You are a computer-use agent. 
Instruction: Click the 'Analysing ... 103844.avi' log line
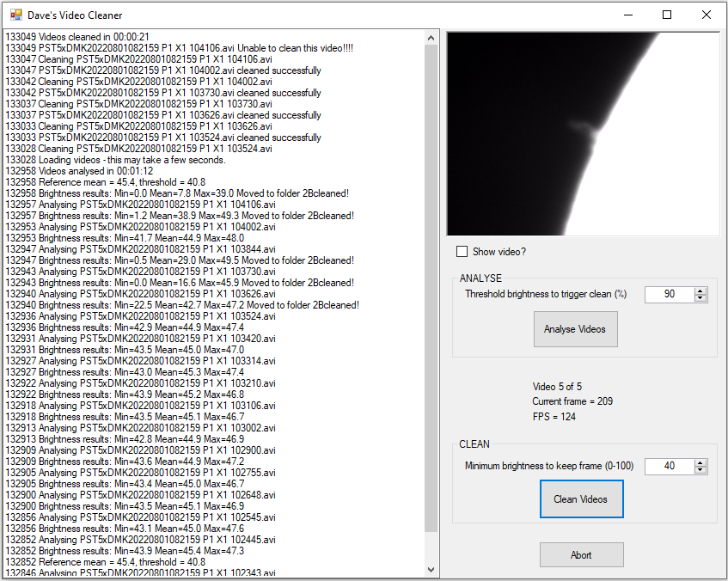(x=140, y=249)
